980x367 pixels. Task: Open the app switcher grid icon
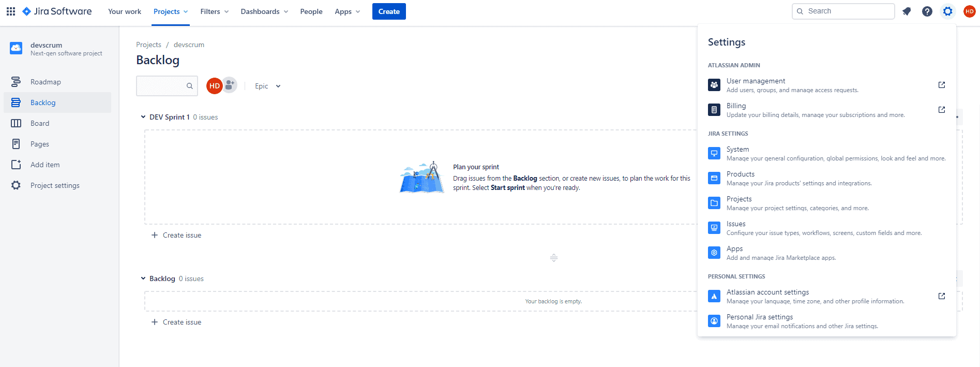tap(11, 11)
